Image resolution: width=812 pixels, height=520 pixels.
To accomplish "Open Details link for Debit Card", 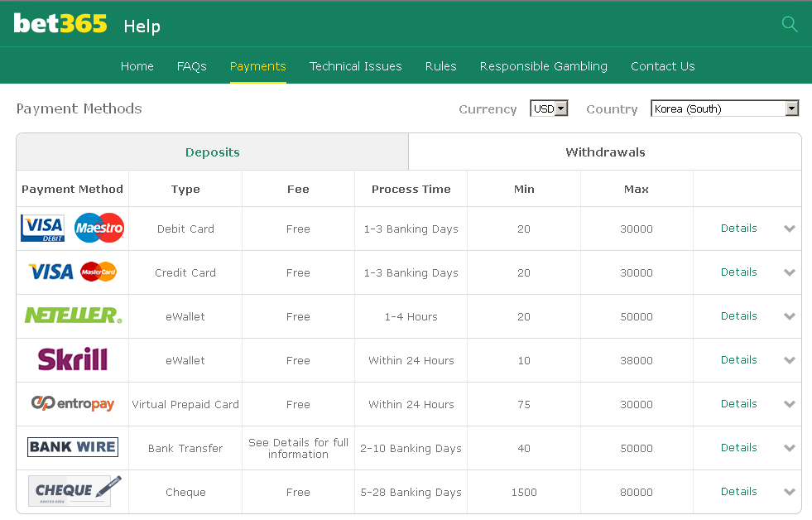I will pyautogui.click(x=739, y=229).
